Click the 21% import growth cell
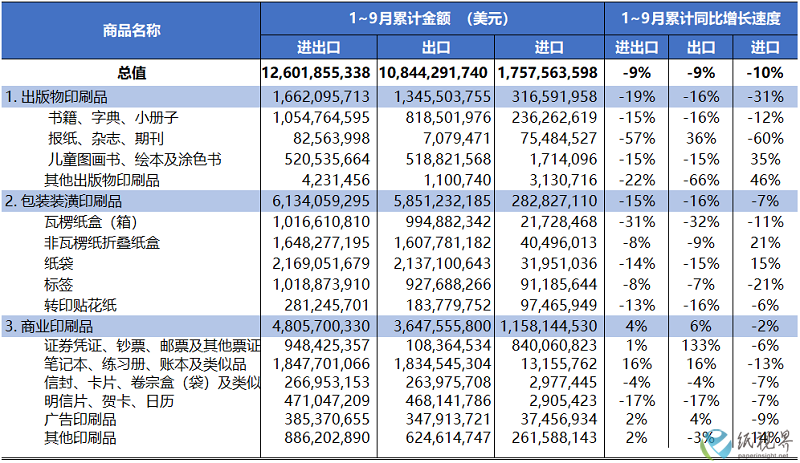The image size is (800, 463). tap(765, 243)
